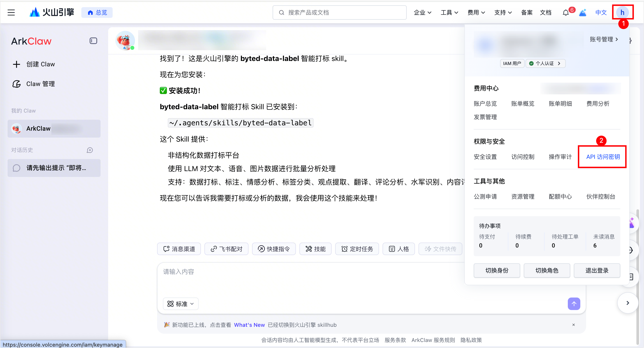Collapse the ArkClaw sidebar panel icon
This screenshot has width=644, height=348.
(93, 41)
